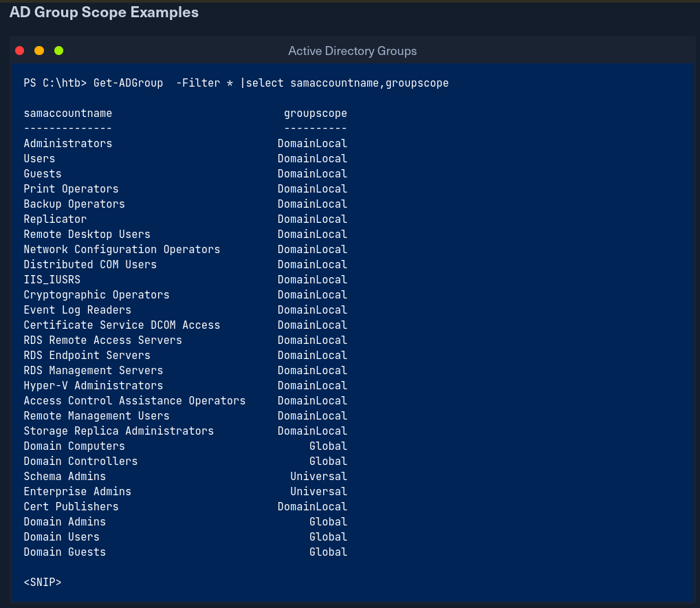Click the Domain Admins entry
700x608 pixels.
point(65,522)
